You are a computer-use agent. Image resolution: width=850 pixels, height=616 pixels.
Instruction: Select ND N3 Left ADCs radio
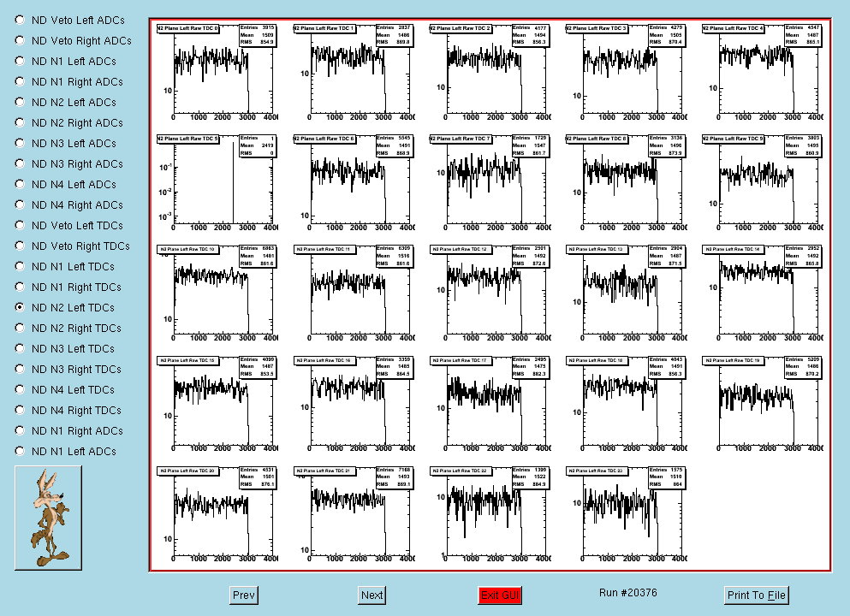pyautogui.click(x=20, y=144)
